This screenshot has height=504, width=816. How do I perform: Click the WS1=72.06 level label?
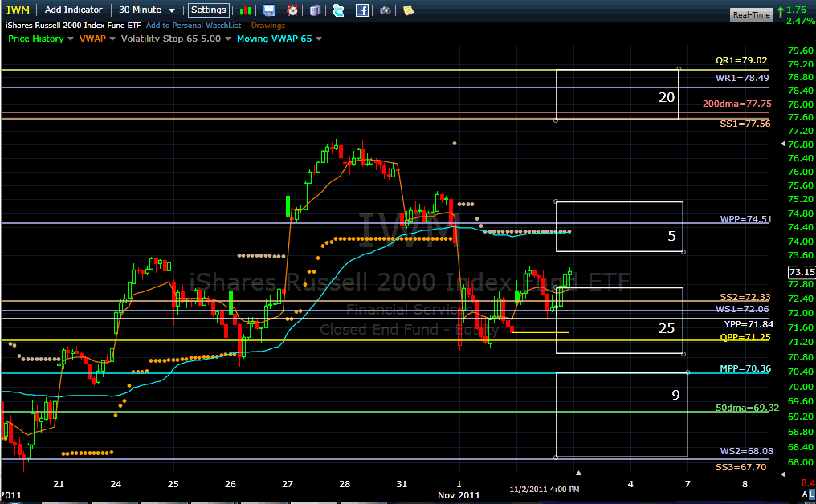pyautogui.click(x=742, y=309)
